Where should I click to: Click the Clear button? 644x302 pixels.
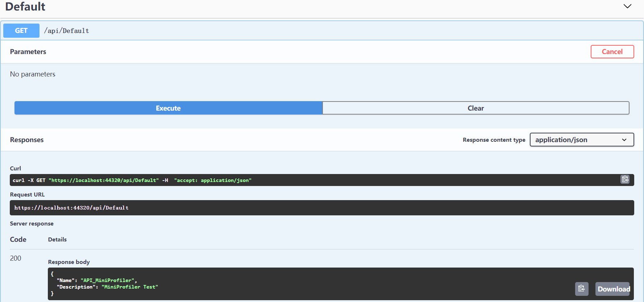(475, 108)
